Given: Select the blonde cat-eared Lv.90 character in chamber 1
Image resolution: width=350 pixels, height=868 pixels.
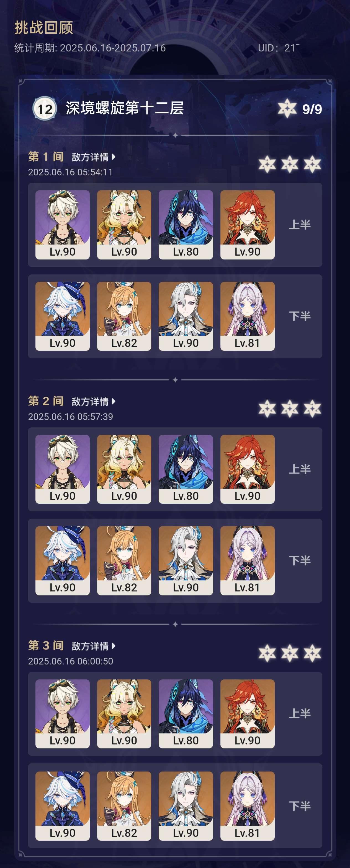Looking at the screenshot, I should pos(124,225).
